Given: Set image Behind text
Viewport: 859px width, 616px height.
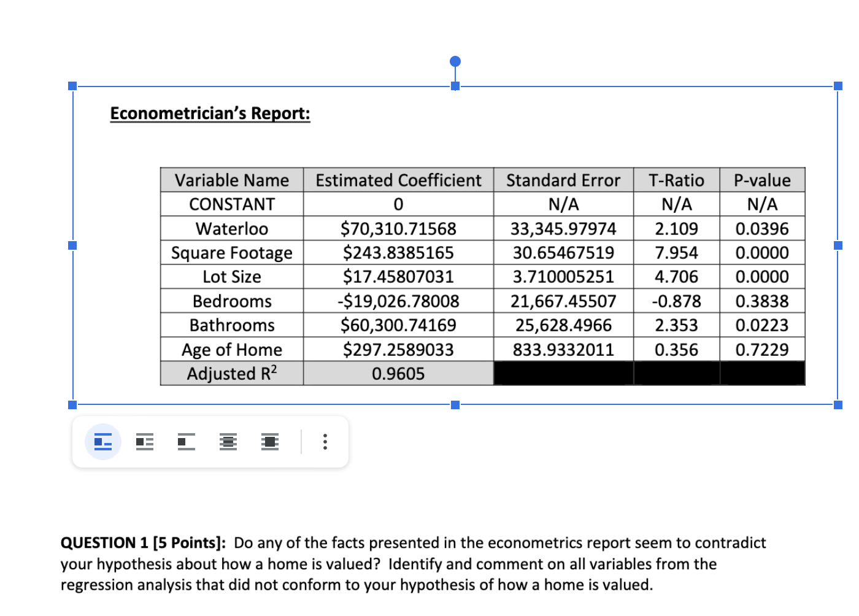Looking at the screenshot, I should point(228,442).
